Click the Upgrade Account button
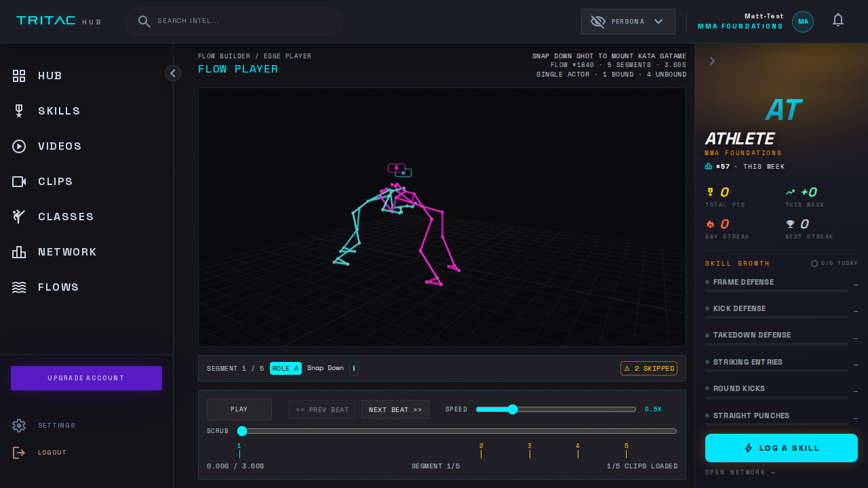The height and width of the screenshot is (488, 868). [x=86, y=378]
